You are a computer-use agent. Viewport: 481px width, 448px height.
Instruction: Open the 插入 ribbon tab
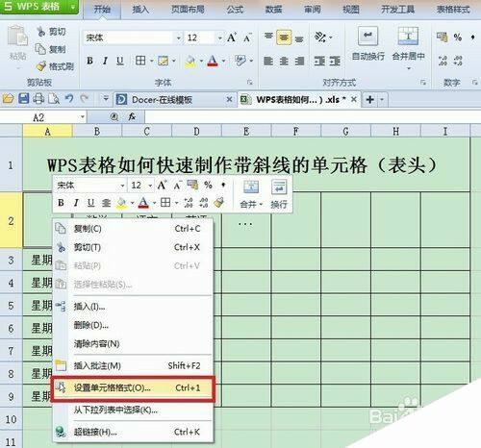(140, 10)
